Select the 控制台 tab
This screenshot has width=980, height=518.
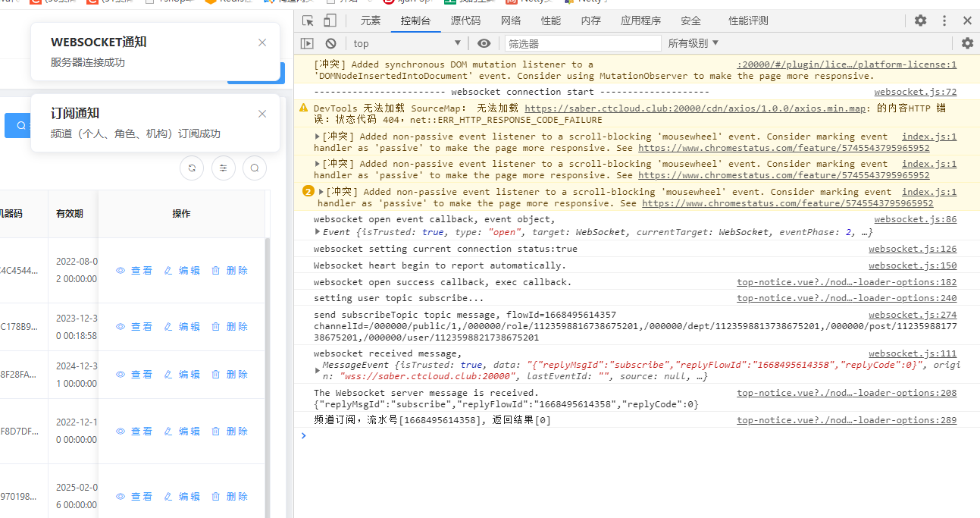(416, 21)
